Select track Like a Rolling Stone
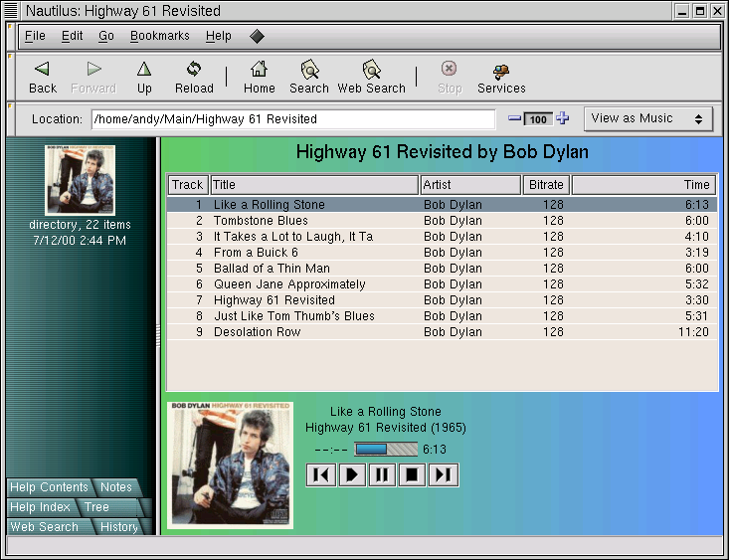The height and width of the screenshot is (560, 729). click(442, 205)
